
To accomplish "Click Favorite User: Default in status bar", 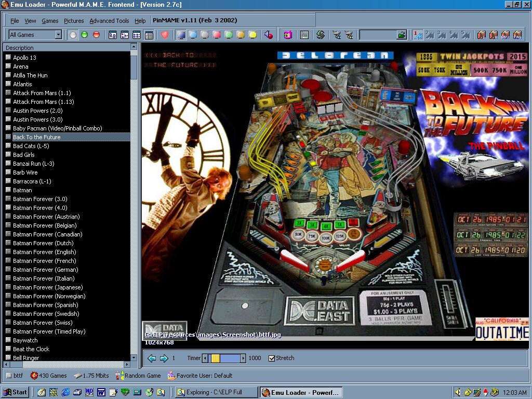I will click(x=200, y=376).
